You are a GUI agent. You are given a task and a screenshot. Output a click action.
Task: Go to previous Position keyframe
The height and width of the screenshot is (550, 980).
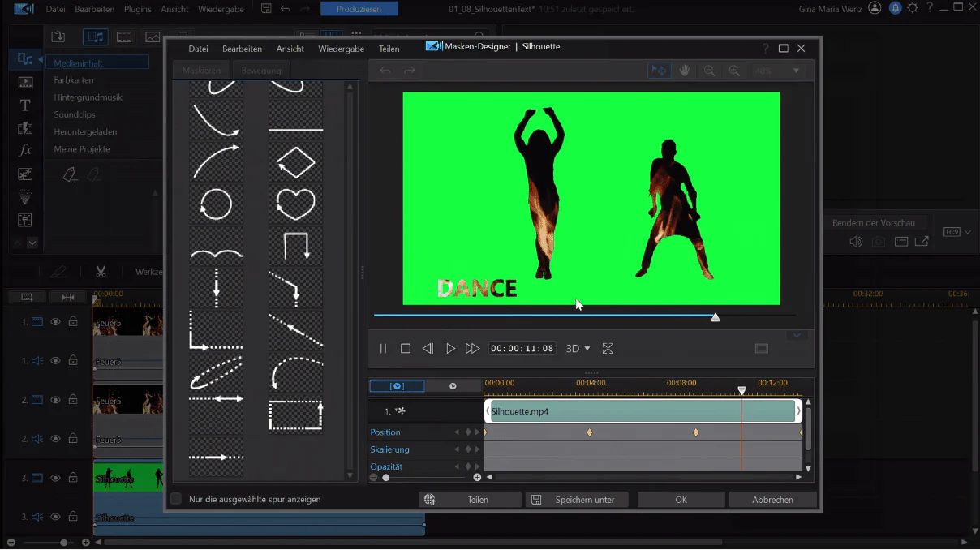tap(457, 432)
